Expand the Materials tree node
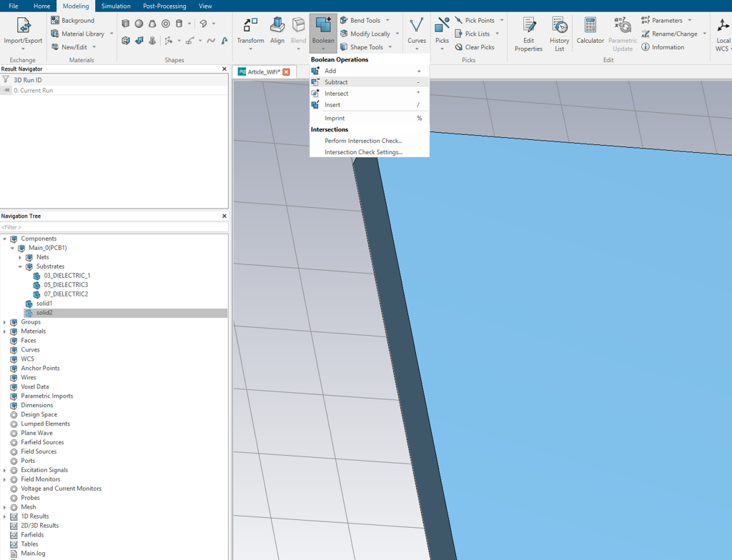 pyautogui.click(x=5, y=331)
